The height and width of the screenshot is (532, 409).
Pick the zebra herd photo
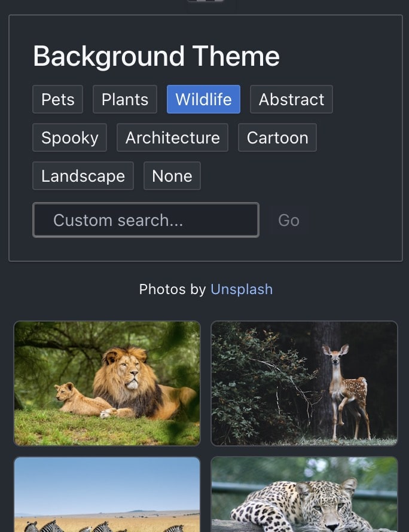tap(107, 495)
